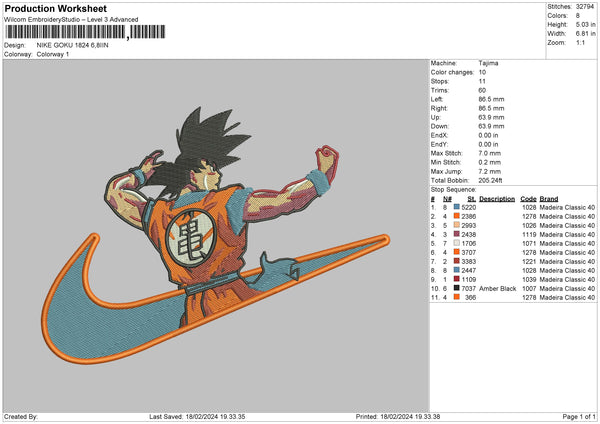Click the Min Stitch value "0.2 mm"
This screenshot has height=424, width=600.
[490, 162]
